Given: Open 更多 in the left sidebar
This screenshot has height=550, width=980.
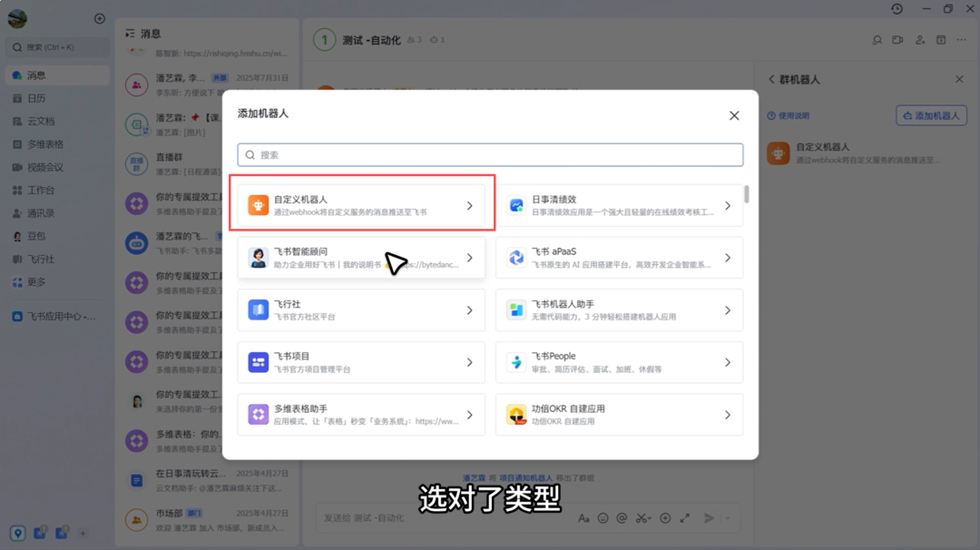Looking at the screenshot, I should click(57, 282).
